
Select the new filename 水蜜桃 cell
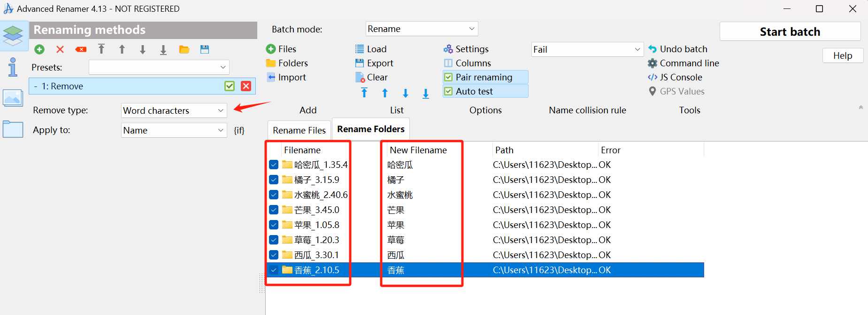point(400,195)
